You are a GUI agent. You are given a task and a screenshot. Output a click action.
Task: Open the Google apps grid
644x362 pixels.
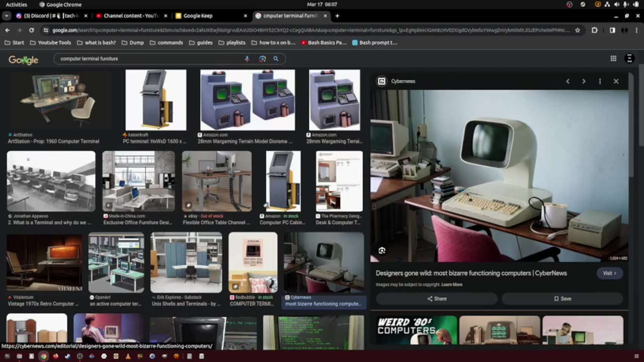click(x=613, y=59)
